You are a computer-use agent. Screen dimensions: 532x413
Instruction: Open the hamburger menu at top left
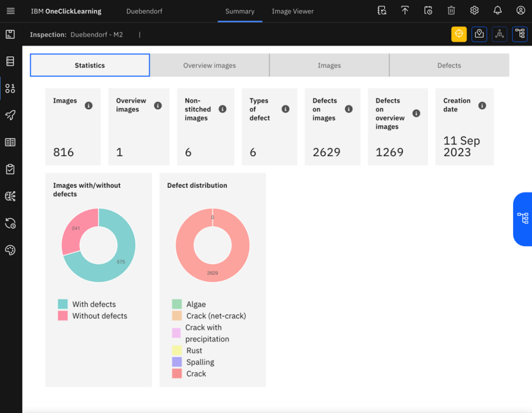click(x=10, y=10)
